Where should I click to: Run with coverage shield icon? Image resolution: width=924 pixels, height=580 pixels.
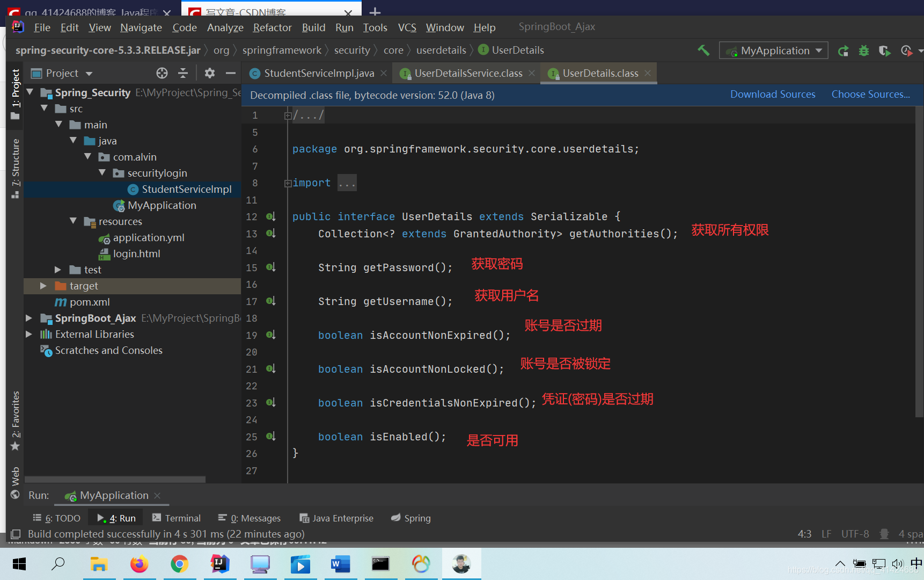tap(884, 51)
